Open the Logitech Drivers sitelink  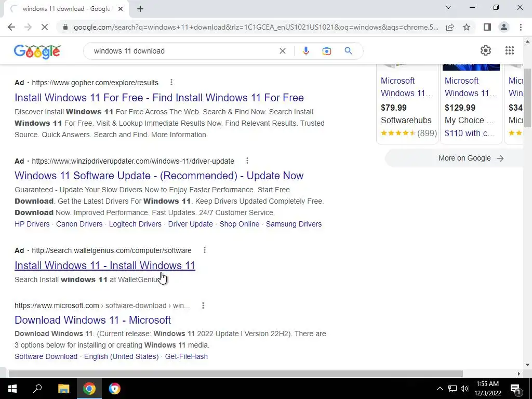[135, 224]
